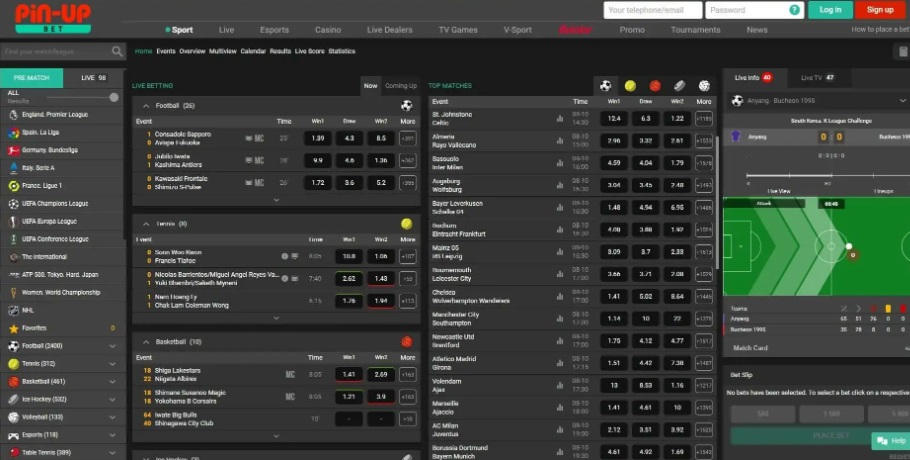
Task: Click the Spain La Liga league icon
Action: (13, 133)
